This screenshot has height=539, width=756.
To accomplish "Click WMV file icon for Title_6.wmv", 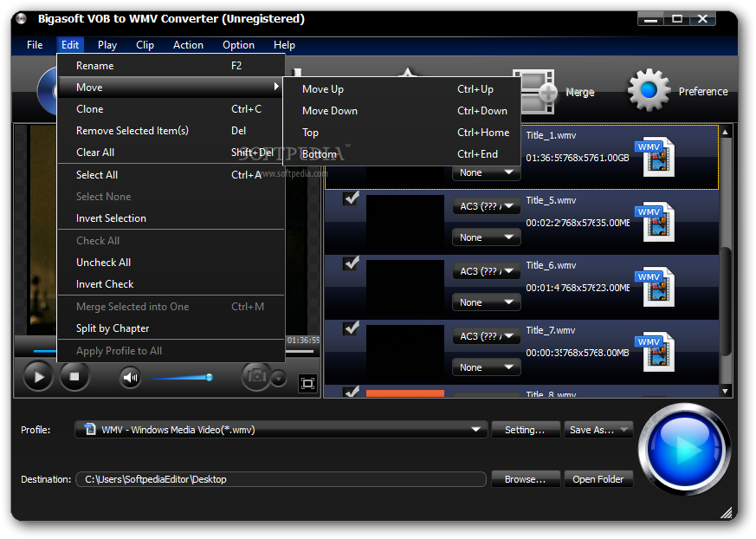I will click(x=656, y=287).
